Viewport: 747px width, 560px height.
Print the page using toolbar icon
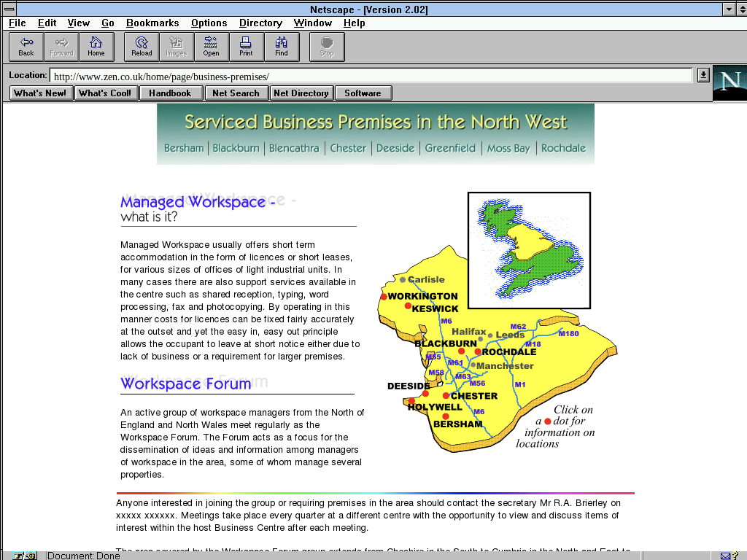(x=246, y=47)
